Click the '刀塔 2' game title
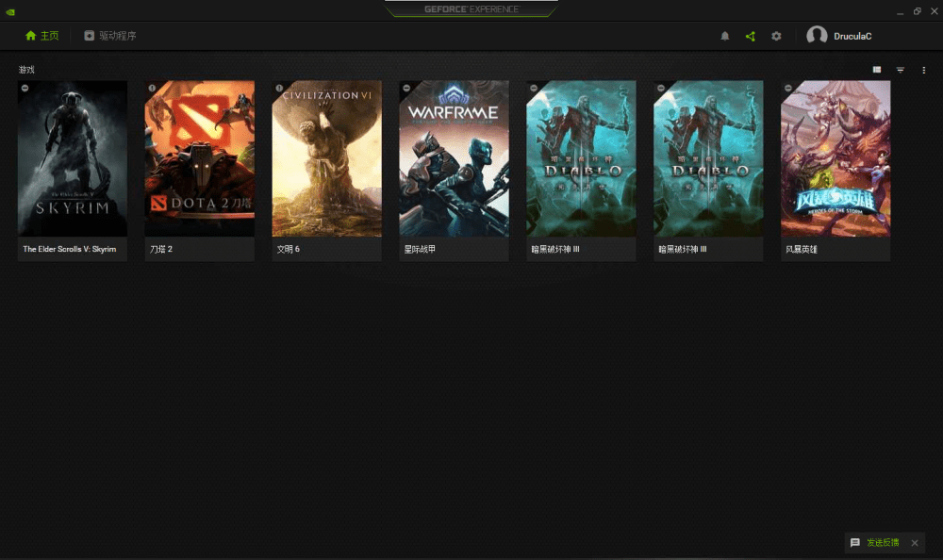 point(161,249)
